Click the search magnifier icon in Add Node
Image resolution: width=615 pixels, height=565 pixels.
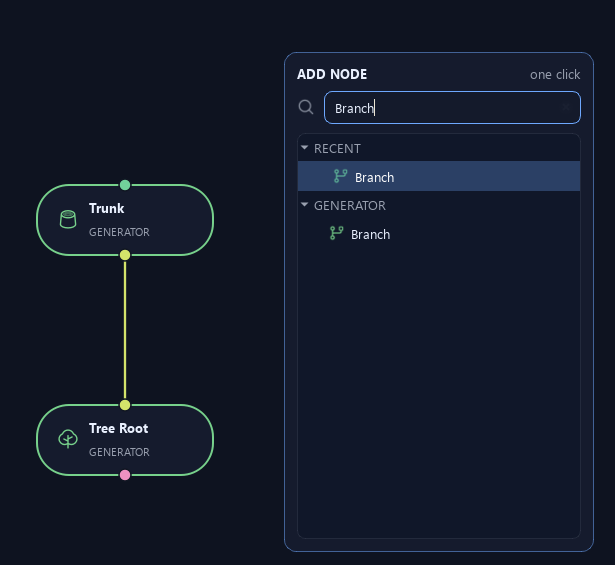pyautogui.click(x=306, y=107)
